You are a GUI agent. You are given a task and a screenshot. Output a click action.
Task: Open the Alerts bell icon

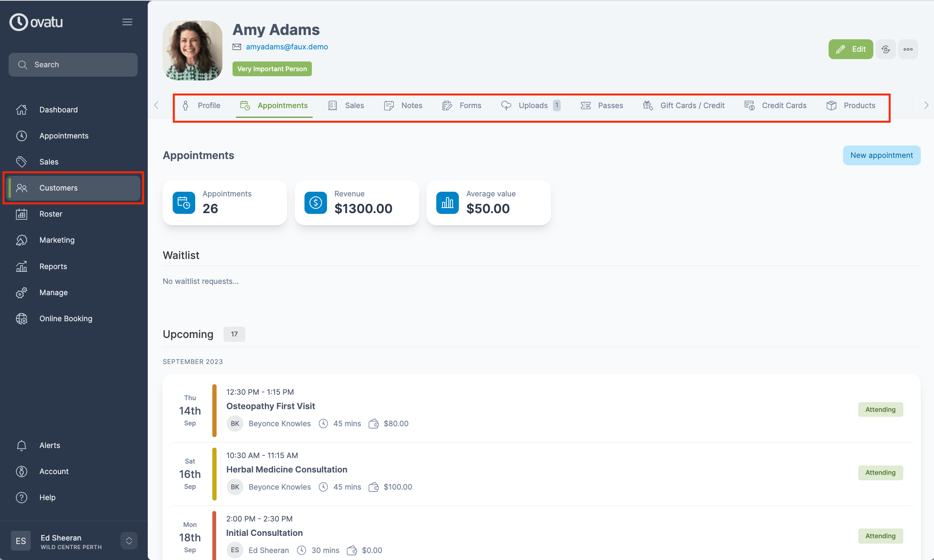tap(21, 445)
